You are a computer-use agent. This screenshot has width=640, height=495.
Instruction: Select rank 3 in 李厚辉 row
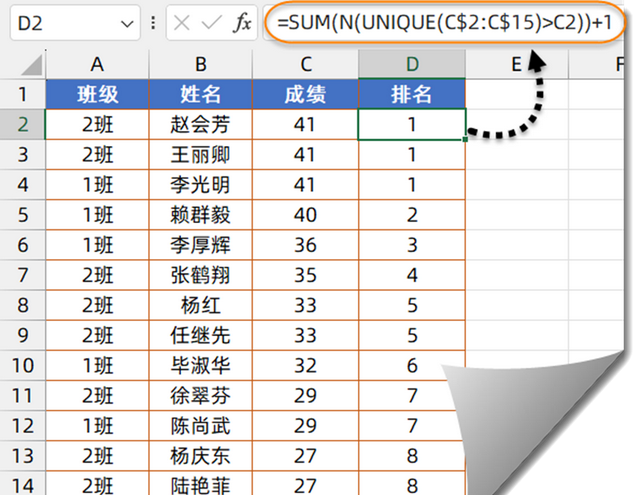[x=412, y=245]
